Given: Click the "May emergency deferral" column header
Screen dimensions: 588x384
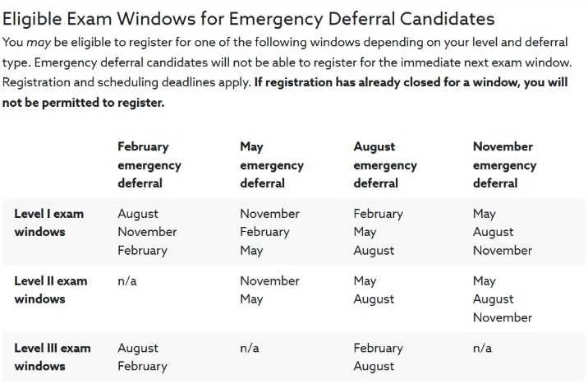Looking at the screenshot, I should [271, 164].
